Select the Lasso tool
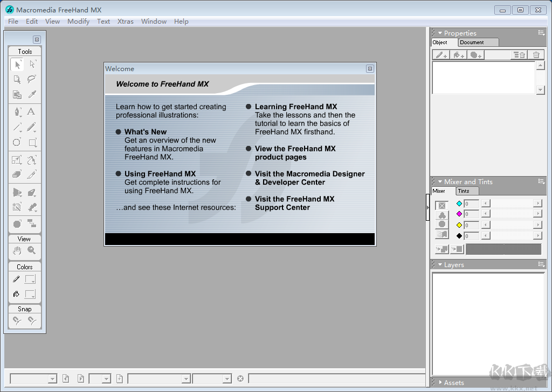This screenshot has height=392, width=552. click(32, 80)
